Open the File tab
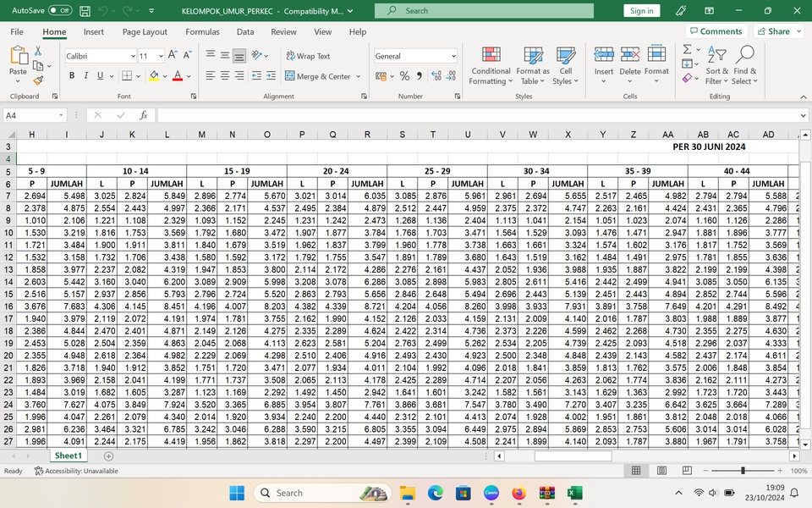The height and width of the screenshot is (508, 812). [x=17, y=31]
